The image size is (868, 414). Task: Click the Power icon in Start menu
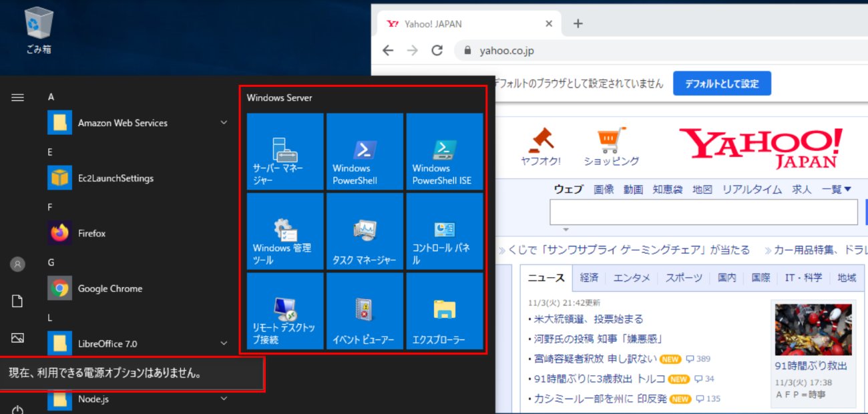18,409
